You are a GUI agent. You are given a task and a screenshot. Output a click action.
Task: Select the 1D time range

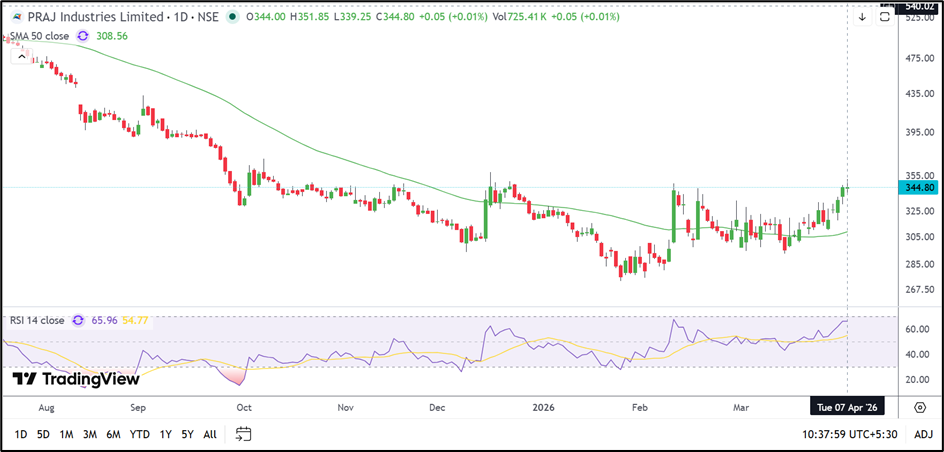click(19, 434)
